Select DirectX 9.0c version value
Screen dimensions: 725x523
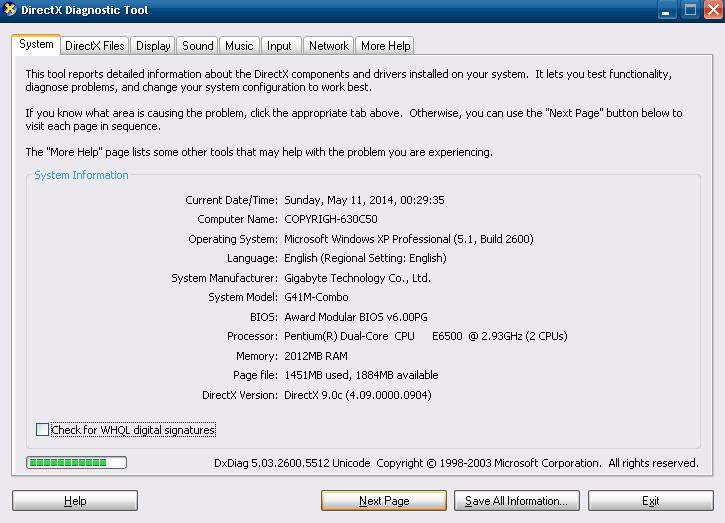(x=358, y=395)
